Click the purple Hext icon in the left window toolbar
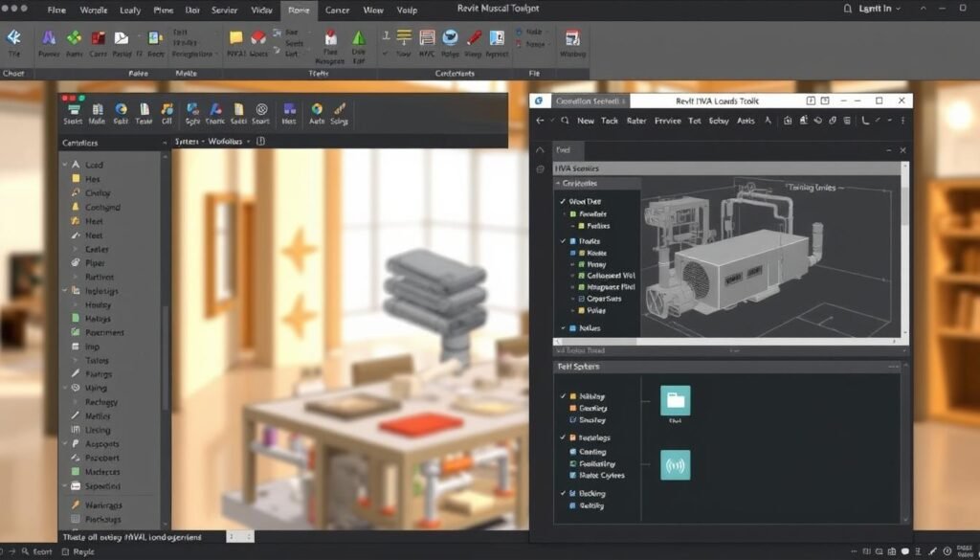 [x=289, y=109]
